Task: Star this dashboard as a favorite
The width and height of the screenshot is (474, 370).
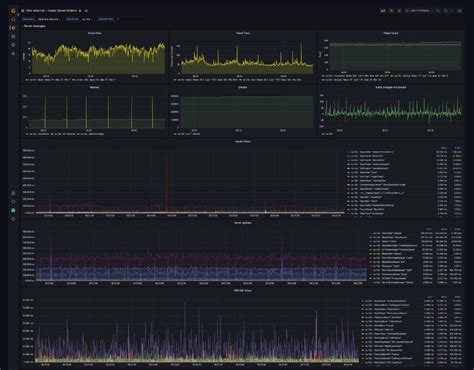Action: point(80,11)
